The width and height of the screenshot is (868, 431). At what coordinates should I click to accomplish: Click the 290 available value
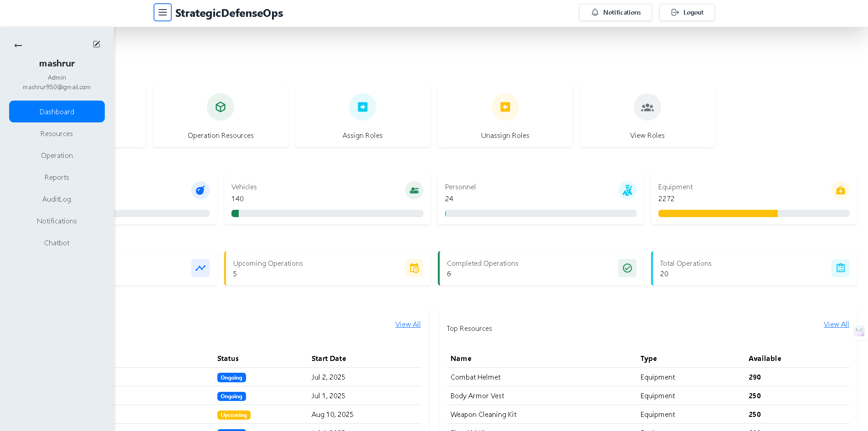tap(755, 377)
